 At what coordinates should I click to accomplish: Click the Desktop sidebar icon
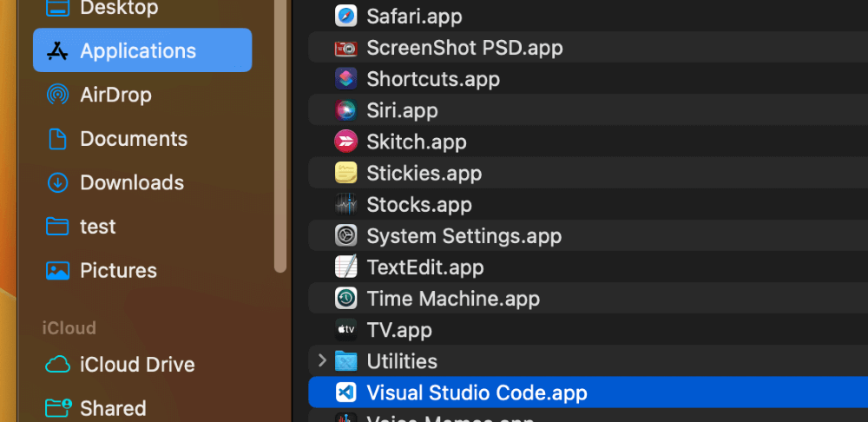click(x=57, y=8)
